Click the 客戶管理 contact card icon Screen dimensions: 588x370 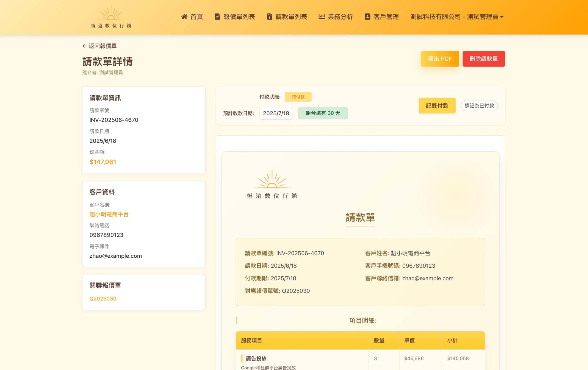[367, 17]
